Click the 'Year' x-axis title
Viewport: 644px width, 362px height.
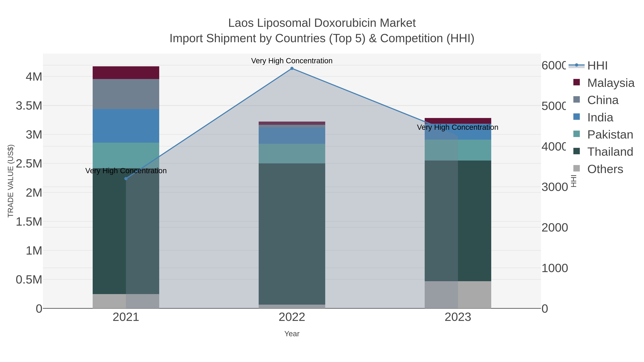coord(292,334)
